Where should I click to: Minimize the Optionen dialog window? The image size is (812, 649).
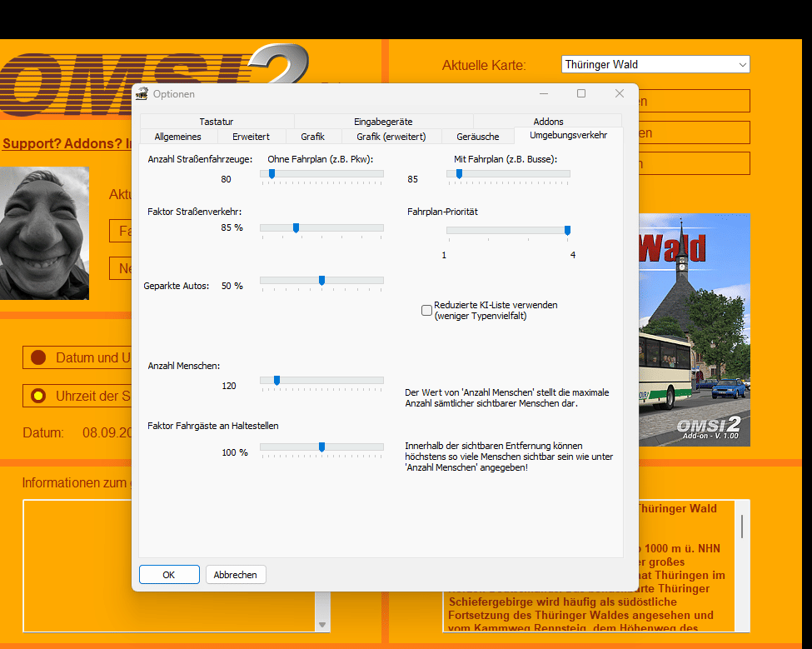(544, 94)
